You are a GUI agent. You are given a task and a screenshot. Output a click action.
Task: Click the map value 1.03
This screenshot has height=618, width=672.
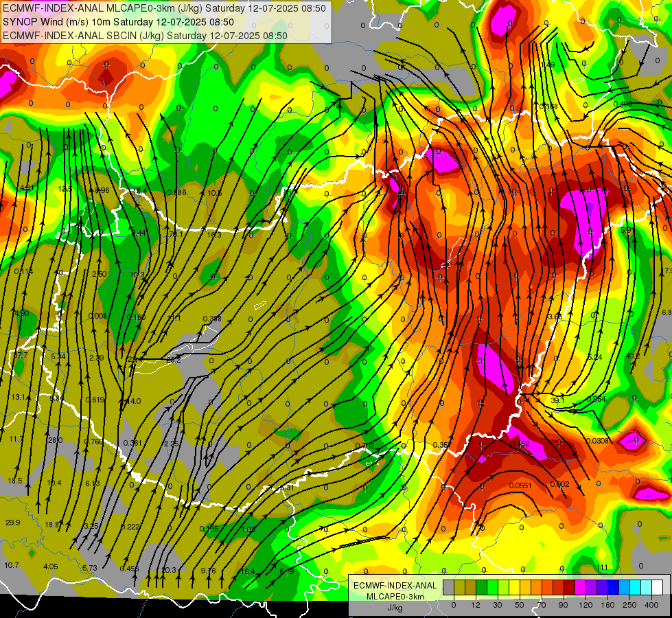(248, 529)
